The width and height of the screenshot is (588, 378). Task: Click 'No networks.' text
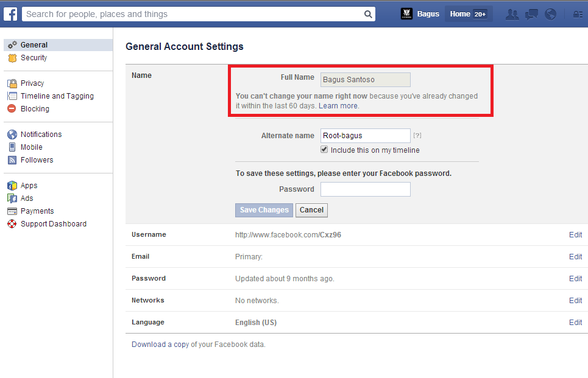(257, 301)
